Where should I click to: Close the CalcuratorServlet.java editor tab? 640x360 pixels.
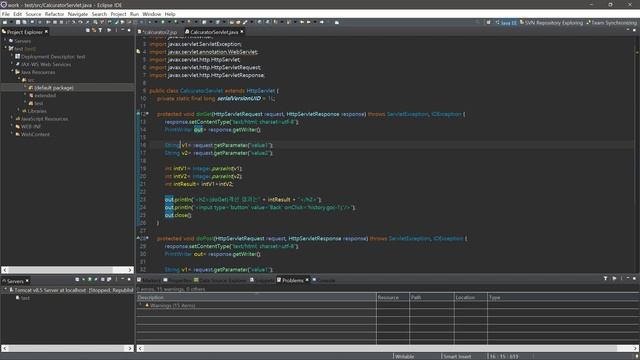[x=242, y=31]
